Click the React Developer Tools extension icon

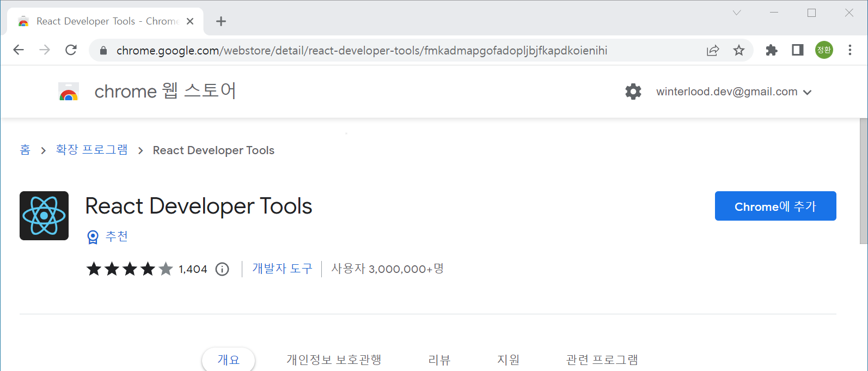pos(44,216)
